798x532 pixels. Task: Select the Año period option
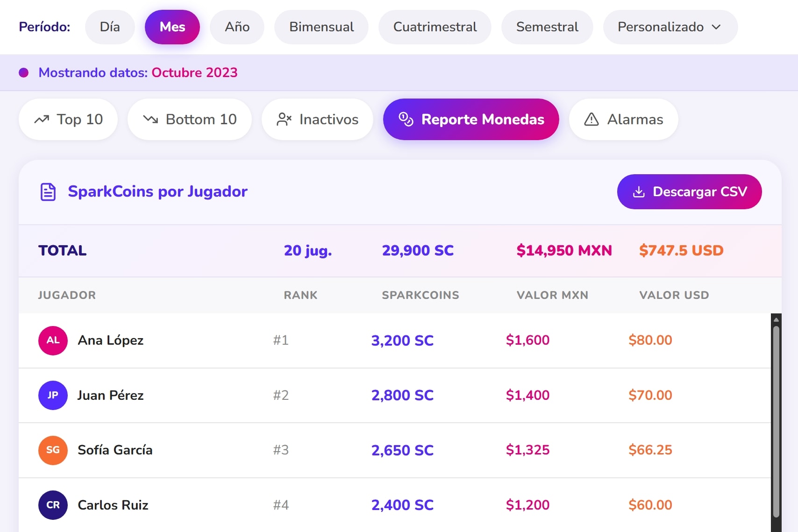coord(237,27)
